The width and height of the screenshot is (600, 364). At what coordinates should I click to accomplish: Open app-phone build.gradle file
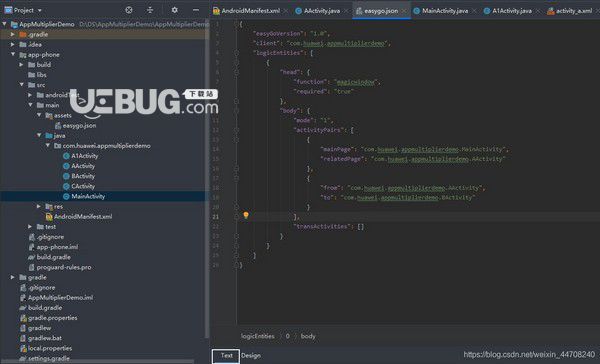pos(49,257)
